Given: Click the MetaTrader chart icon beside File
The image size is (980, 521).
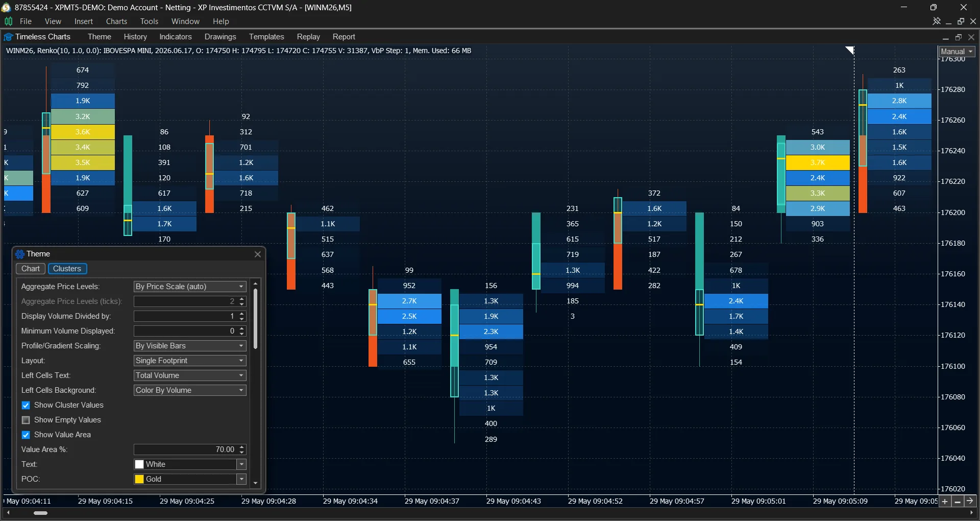Looking at the screenshot, I should click(8, 21).
